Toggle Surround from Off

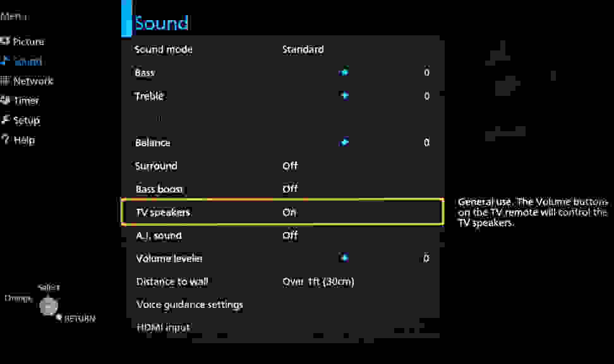tap(290, 166)
